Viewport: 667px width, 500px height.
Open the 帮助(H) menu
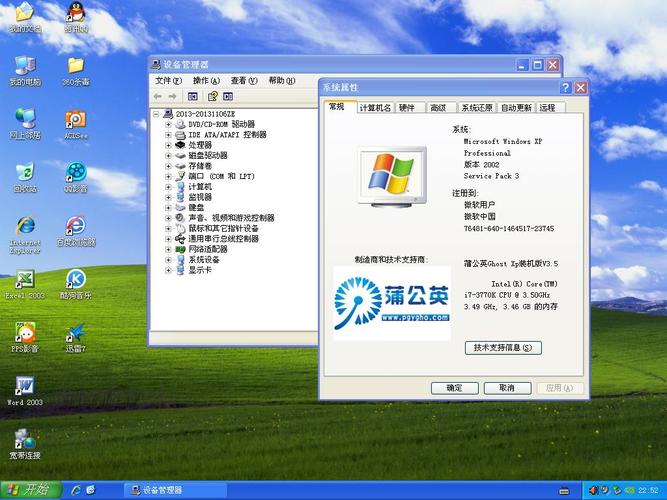[x=282, y=81]
